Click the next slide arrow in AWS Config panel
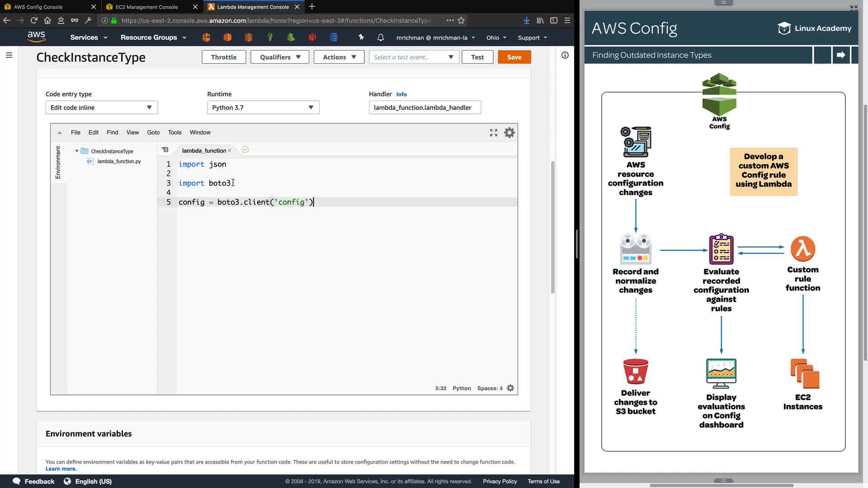The image size is (868, 488). (841, 55)
